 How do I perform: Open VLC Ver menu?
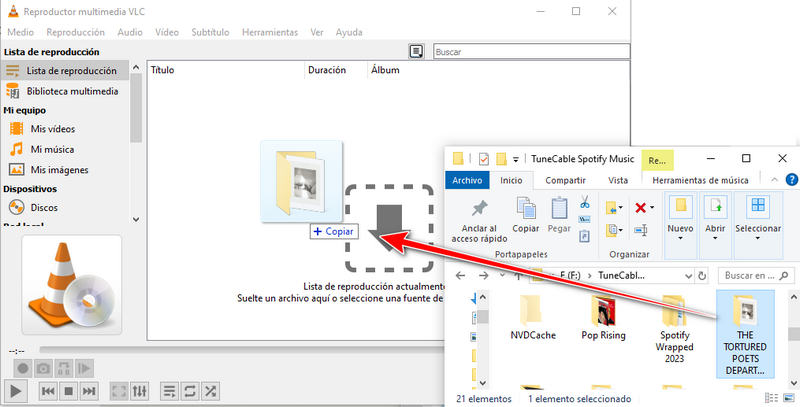317,32
